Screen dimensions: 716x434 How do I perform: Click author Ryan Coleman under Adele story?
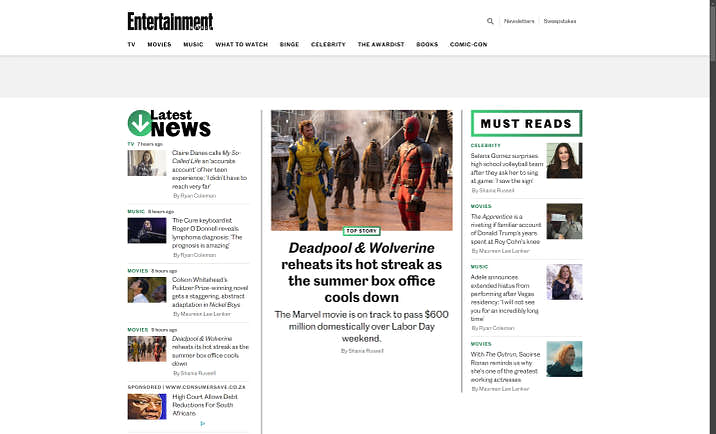coord(496,328)
